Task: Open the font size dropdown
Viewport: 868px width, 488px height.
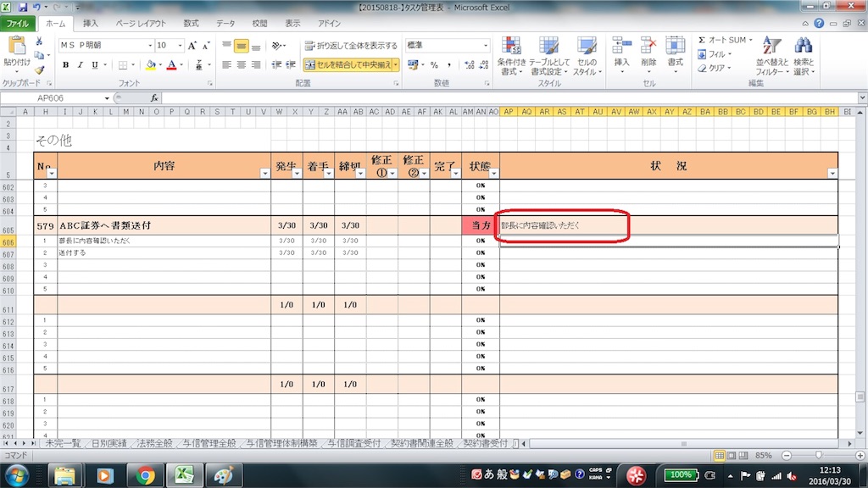Action: click(180, 46)
